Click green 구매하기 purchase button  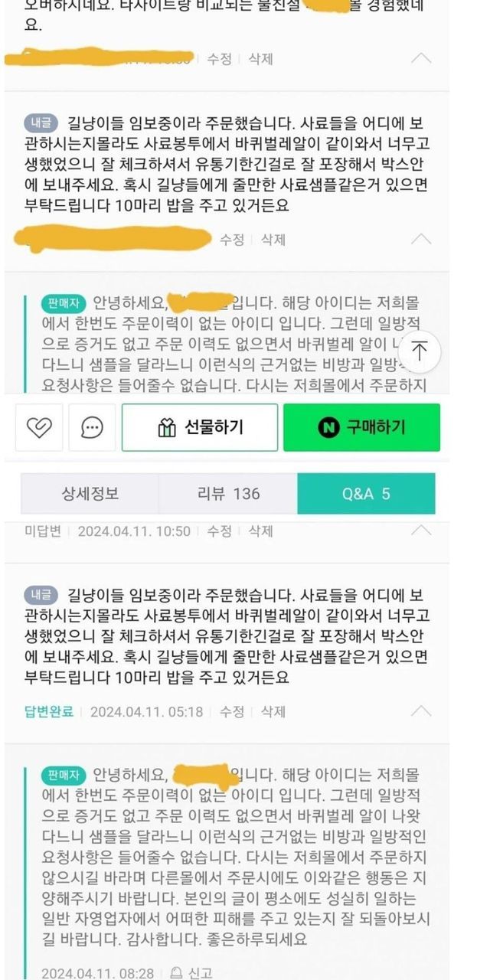tap(361, 427)
